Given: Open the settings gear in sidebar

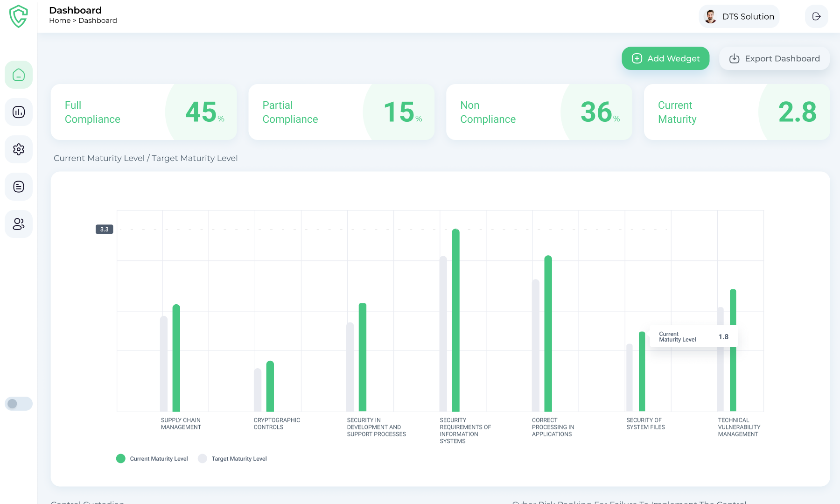Looking at the screenshot, I should tap(19, 149).
